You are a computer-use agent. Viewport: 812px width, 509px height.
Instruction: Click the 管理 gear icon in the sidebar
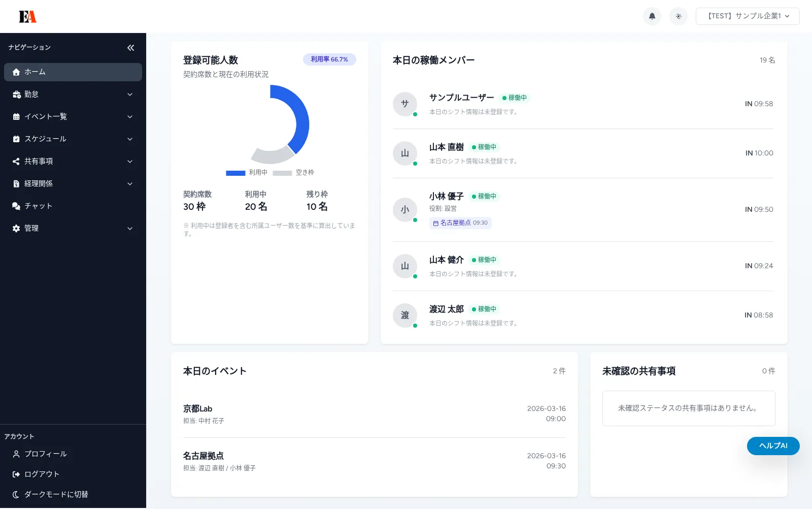(x=16, y=228)
